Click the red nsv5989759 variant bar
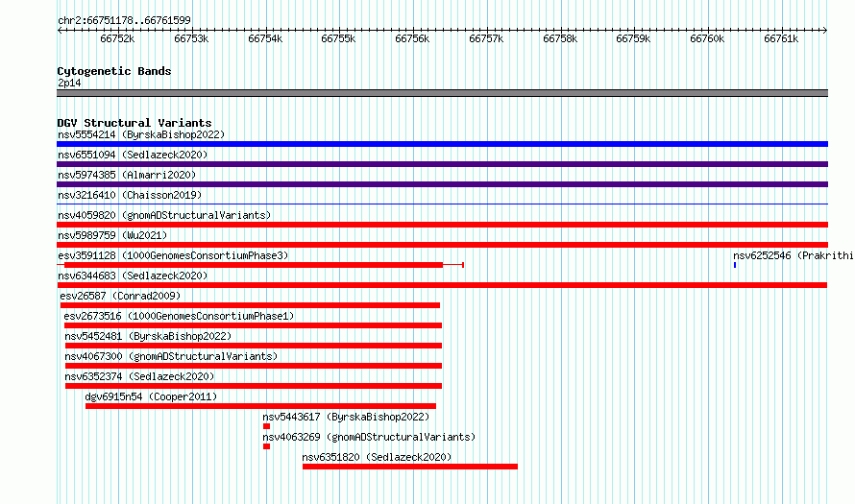Screen dimensions: 855x504 click(442, 245)
